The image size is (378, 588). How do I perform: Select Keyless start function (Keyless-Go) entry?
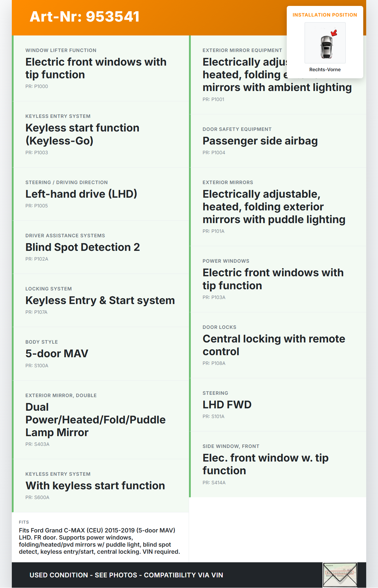(82, 134)
